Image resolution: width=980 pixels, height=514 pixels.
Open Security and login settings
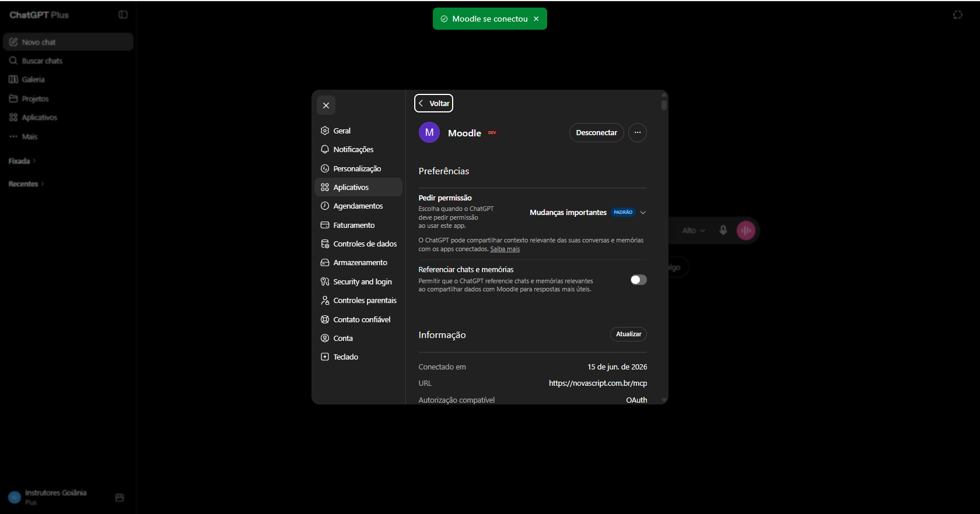pos(358,281)
